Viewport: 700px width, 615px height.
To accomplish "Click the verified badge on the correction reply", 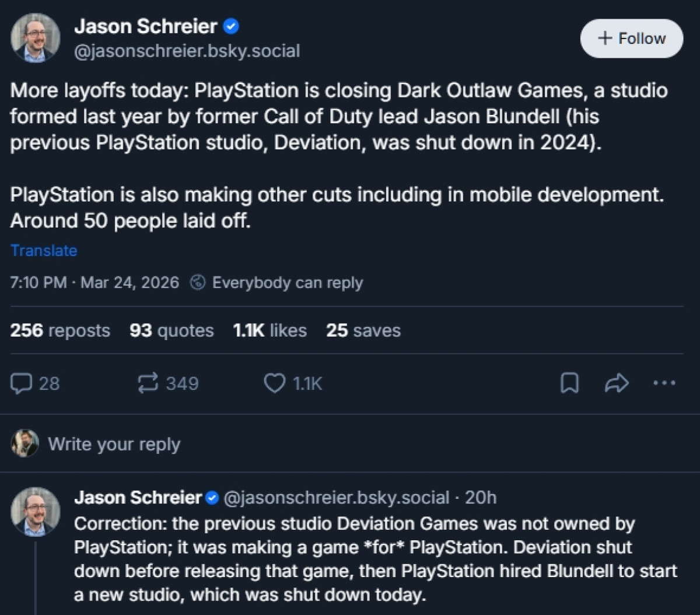I will pyautogui.click(x=212, y=498).
